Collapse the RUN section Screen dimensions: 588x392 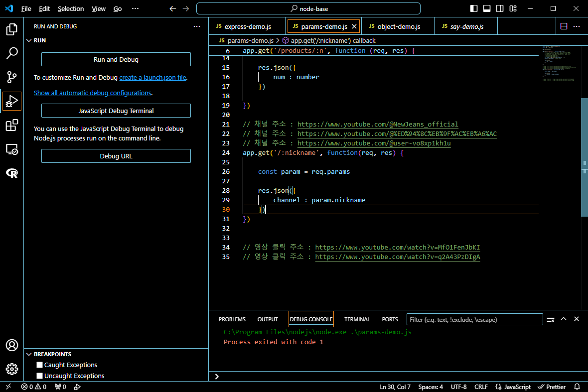point(29,40)
